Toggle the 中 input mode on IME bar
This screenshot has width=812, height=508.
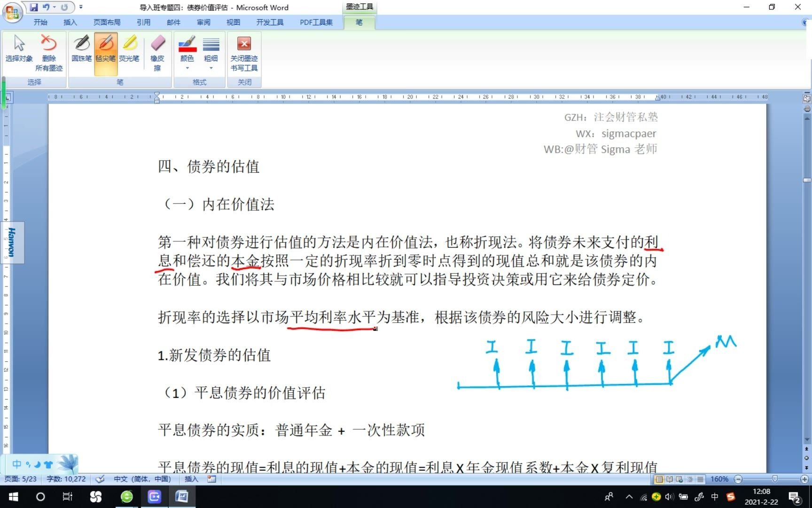tap(16, 464)
